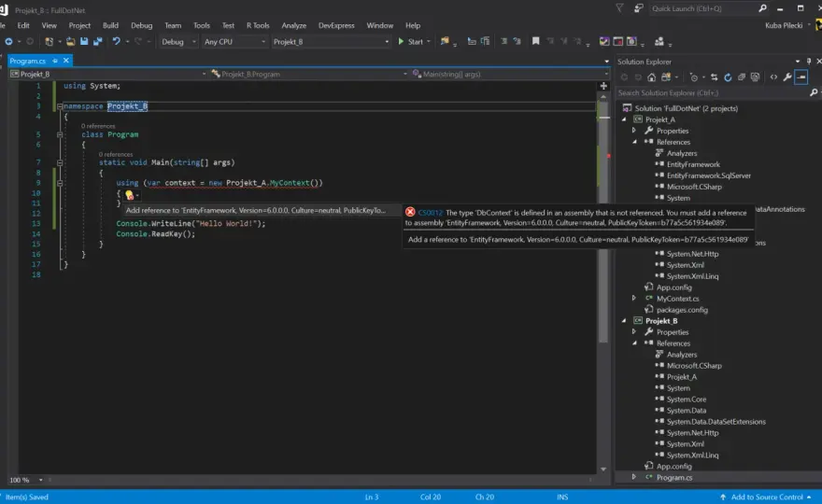Viewport: 822px width, 504px height.
Task: Collapse all Solution Explorer nodes icon
Action: (x=742, y=77)
